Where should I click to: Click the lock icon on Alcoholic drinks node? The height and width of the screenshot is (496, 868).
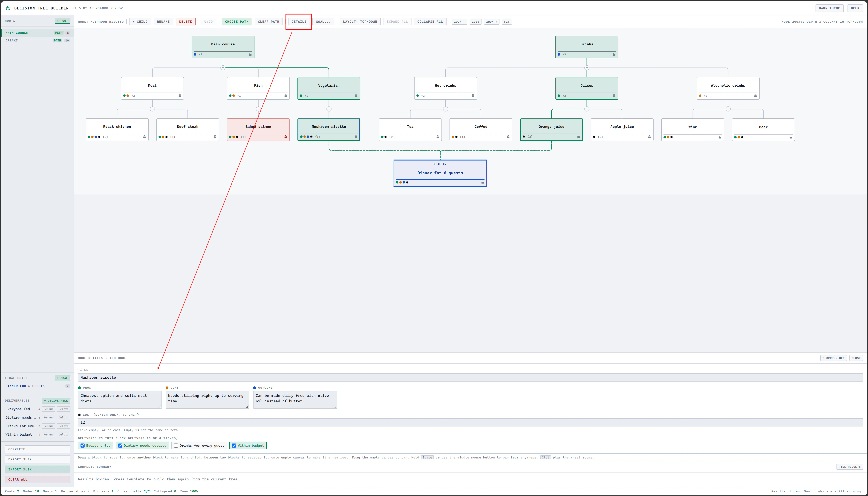point(755,96)
